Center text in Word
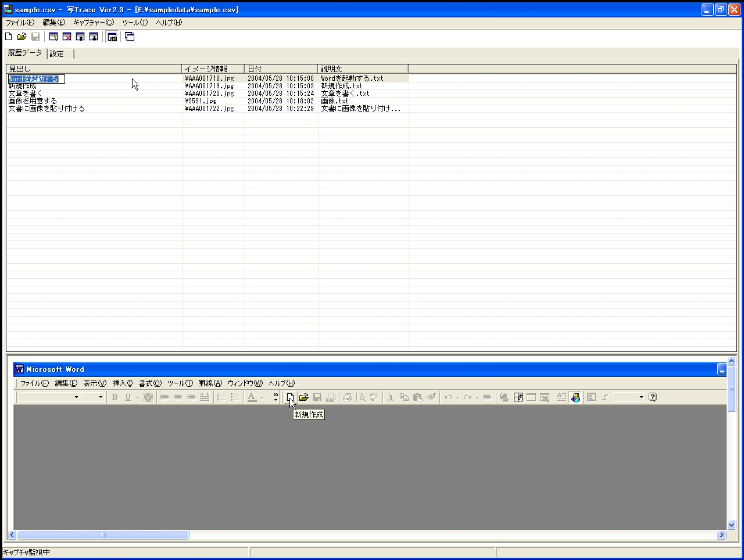This screenshot has height=560, width=744. (178, 397)
